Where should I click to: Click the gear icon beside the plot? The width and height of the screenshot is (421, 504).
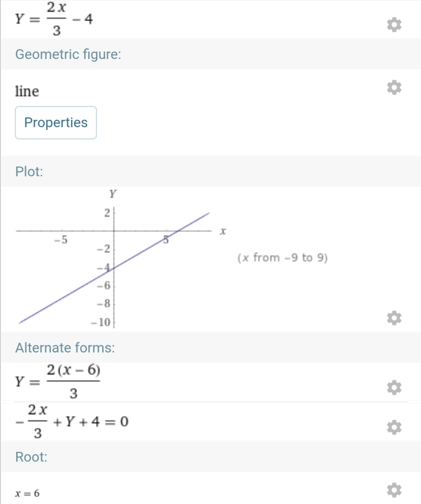(x=394, y=318)
